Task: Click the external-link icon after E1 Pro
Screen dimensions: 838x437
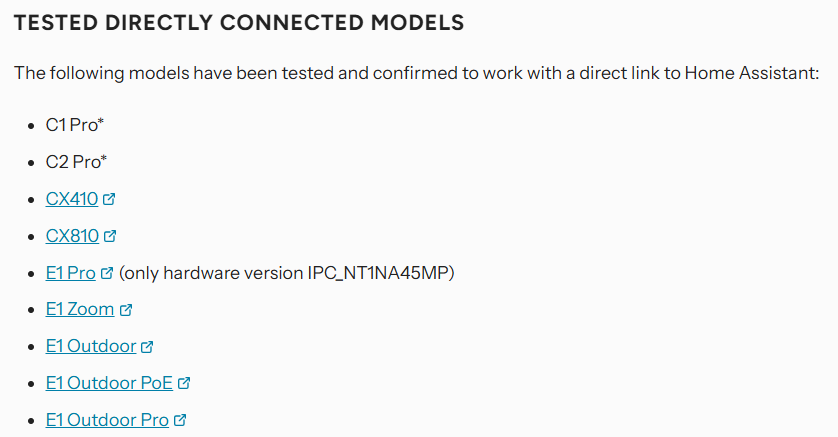Action: pyautogui.click(x=107, y=273)
